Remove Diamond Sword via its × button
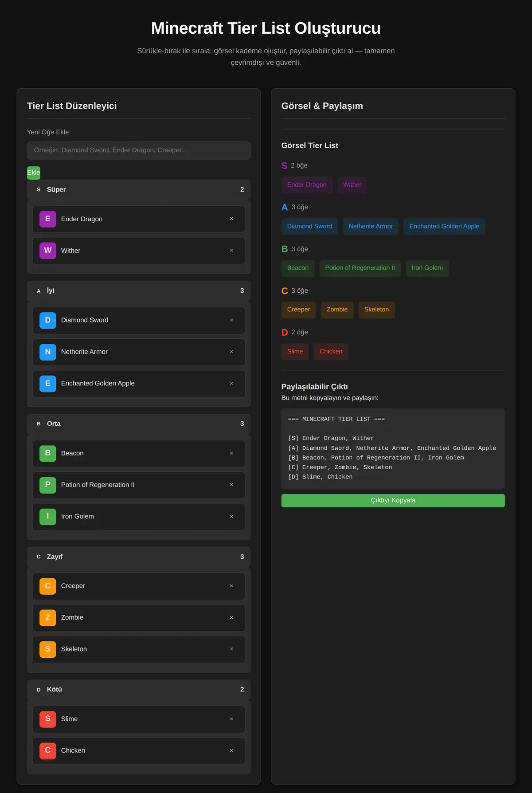The height and width of the screenshot is (793, 532). pyautogui.click(x=231, y=320)
